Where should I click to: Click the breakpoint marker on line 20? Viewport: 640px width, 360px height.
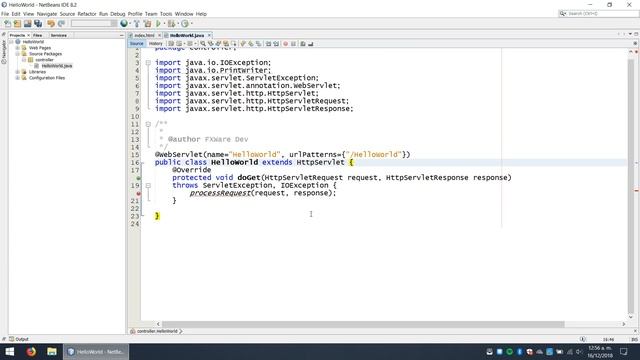[138, 193]
